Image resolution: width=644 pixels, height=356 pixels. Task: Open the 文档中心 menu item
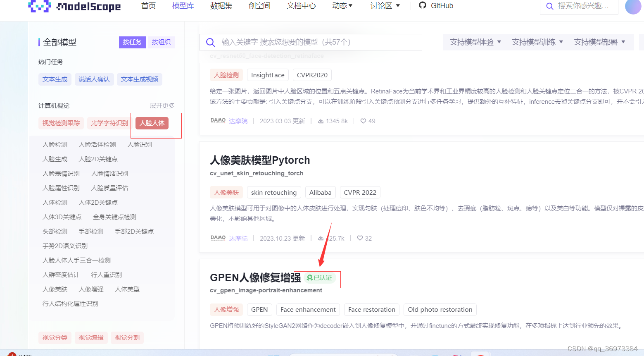[x=302, y=6]
